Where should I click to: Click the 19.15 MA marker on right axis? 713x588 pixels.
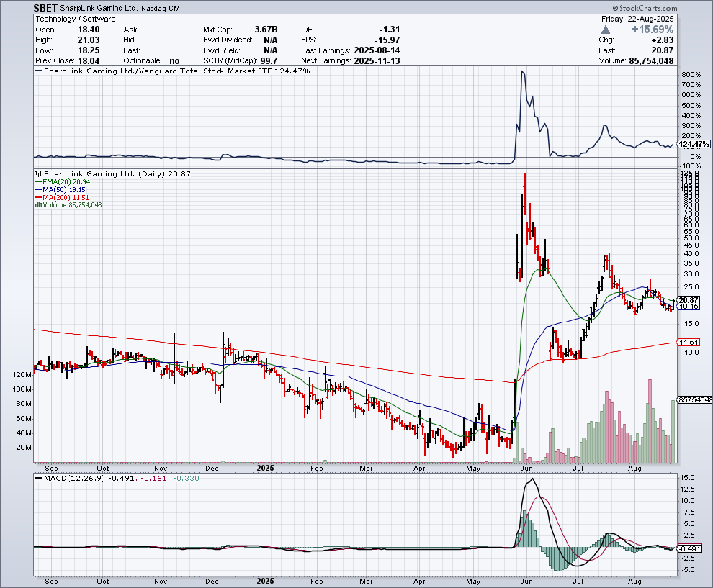coord(689,307)
